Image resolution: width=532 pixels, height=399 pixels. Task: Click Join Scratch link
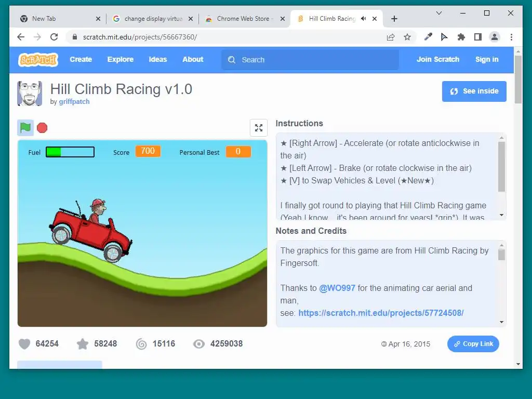point(437,59)
